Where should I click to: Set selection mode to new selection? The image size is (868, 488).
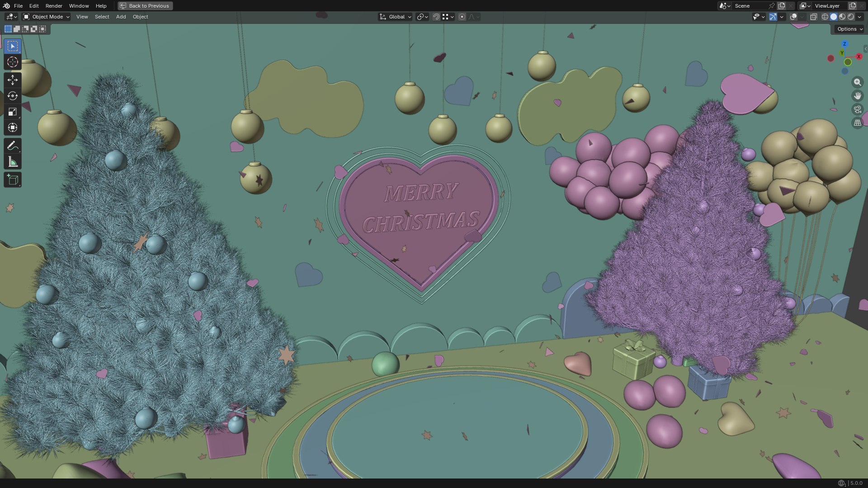(x=8, y=29)
